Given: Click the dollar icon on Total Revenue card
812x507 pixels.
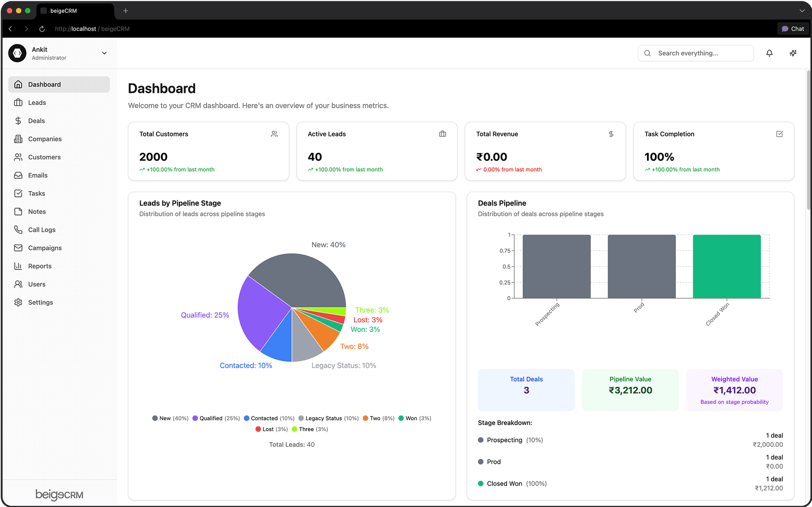Looking at the screenshot, I should pos(611,134).
